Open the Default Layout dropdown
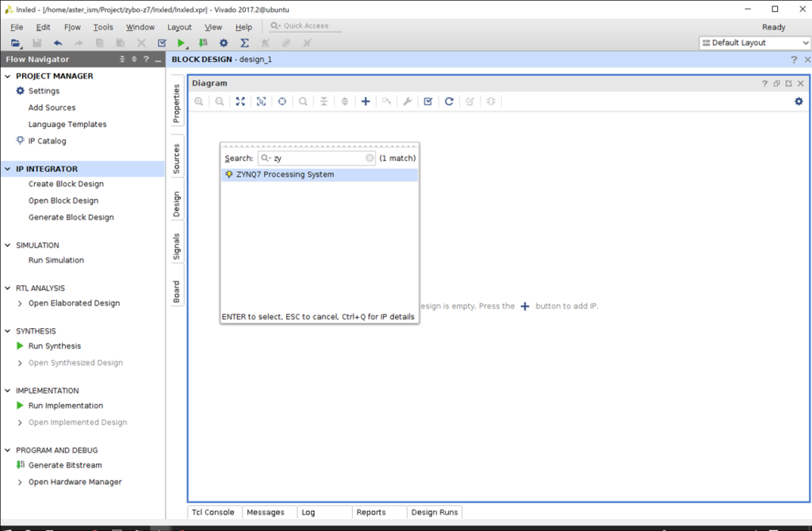The width and height of the screenshot is (812, 531). tap(755, 43)
